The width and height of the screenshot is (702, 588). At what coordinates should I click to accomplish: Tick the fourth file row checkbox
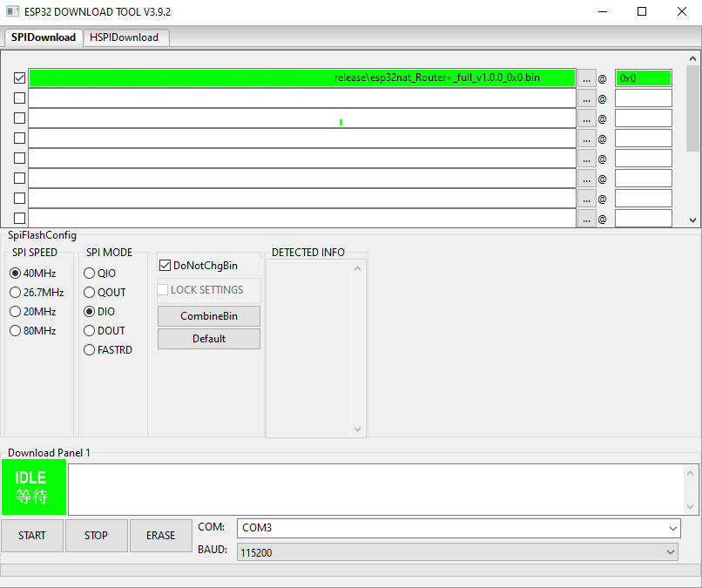point(19,138)
